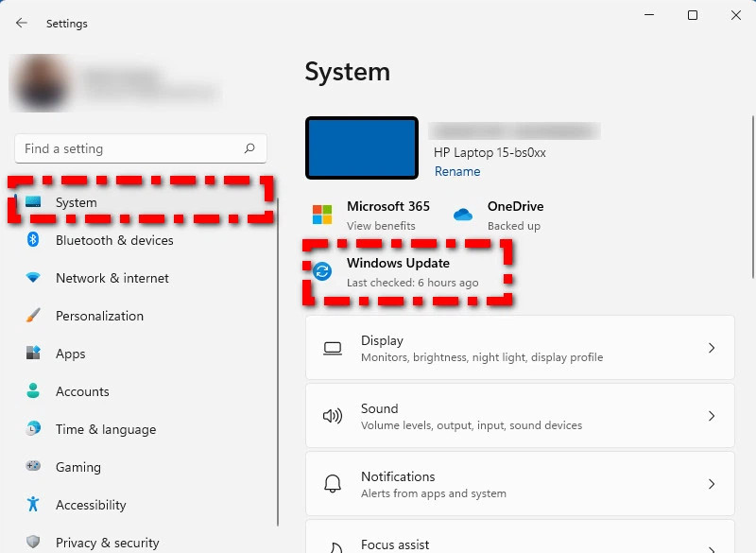The height and width of the screenshot is (553, 756).
Task: Open Personalization settings
Action: pyautogui.click(x=140, y=316)
